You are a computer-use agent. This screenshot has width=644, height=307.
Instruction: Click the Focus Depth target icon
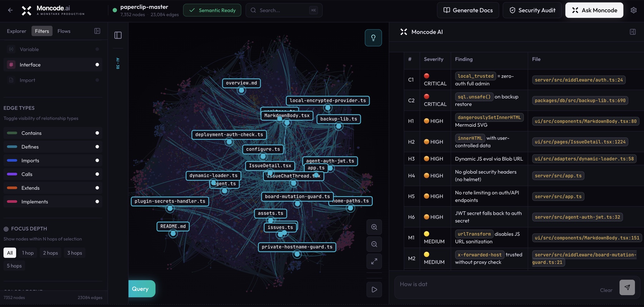(6, 229)
